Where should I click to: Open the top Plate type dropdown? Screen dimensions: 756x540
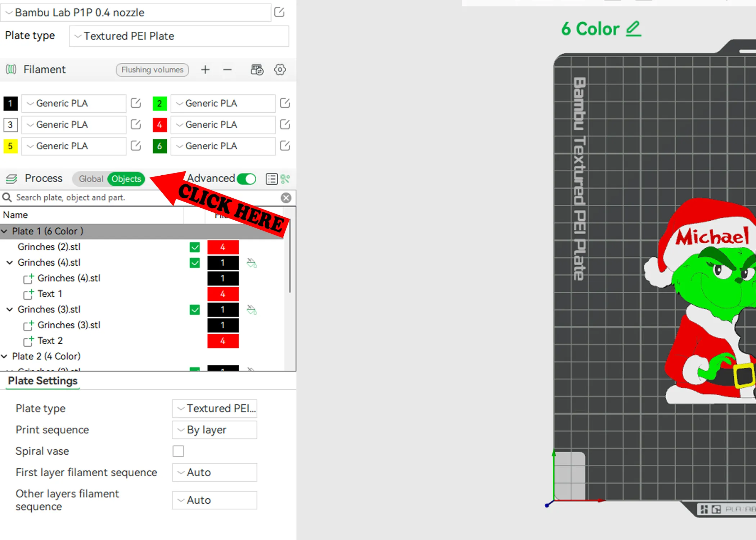(179, 36)
